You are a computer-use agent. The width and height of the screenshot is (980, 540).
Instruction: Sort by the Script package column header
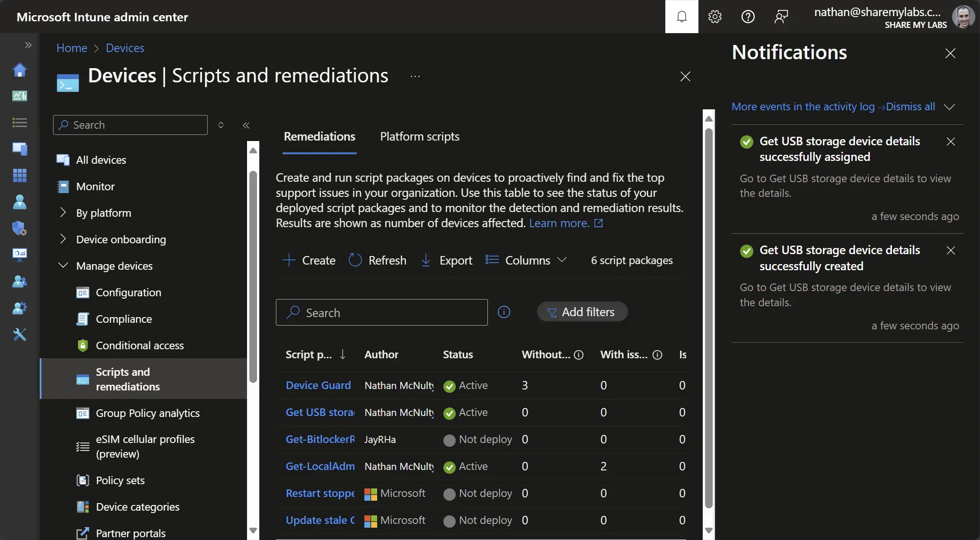coord(309,354)
